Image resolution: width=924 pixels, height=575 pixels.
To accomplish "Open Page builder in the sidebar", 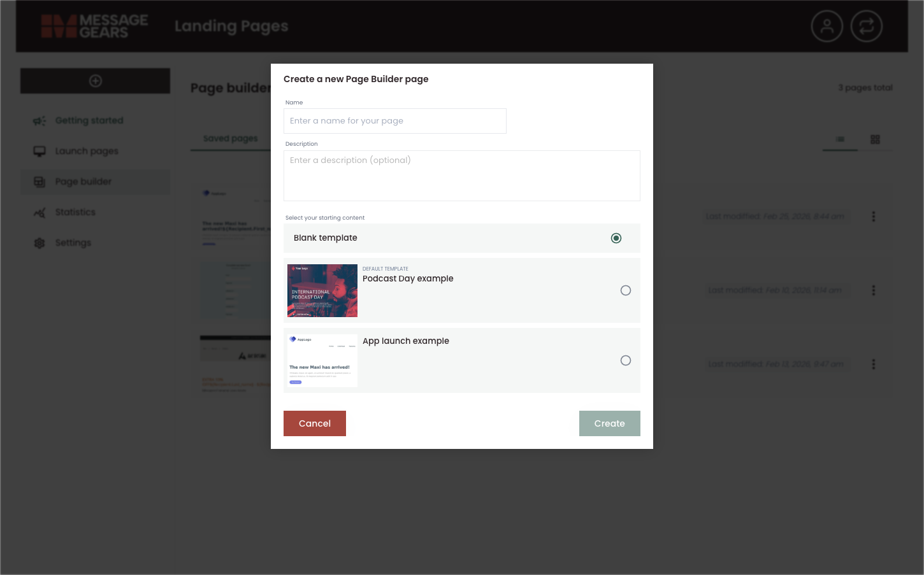I will (x=96, y=181).
